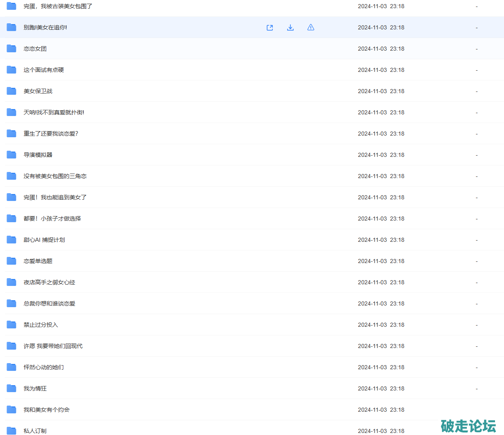This screenshot has width=504, height=435.
Task: Open folder 重生了还要我谈恋爱?
Action: tap(51, 134)
